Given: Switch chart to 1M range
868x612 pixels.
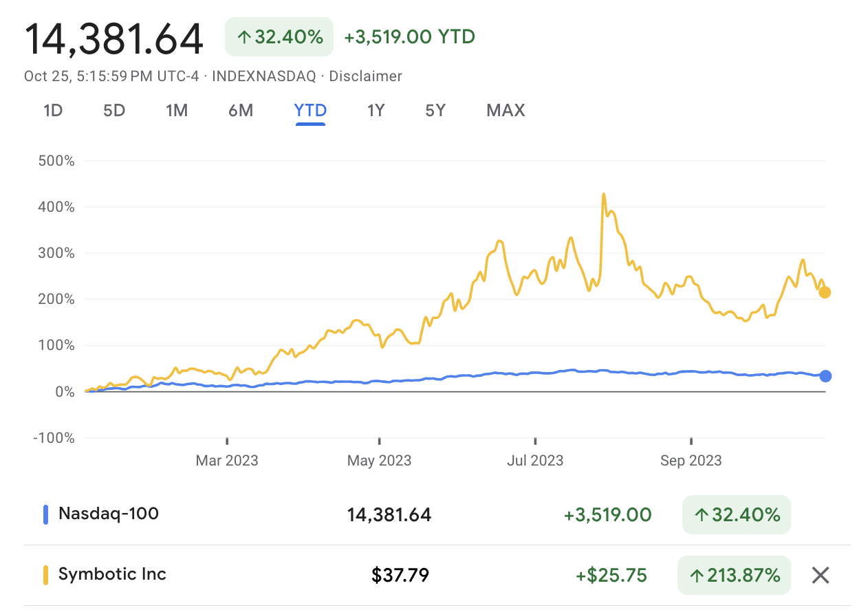Looking at the screenshot, I should click(177, 110).
